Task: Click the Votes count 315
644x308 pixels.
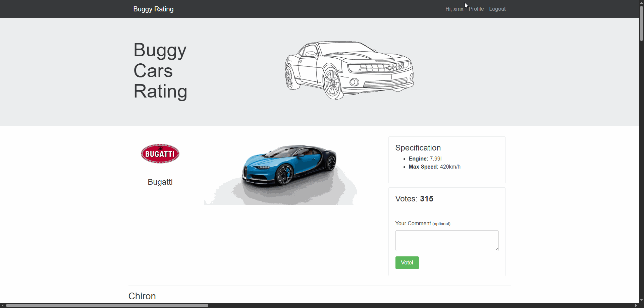Action: (x=426, y=199)
